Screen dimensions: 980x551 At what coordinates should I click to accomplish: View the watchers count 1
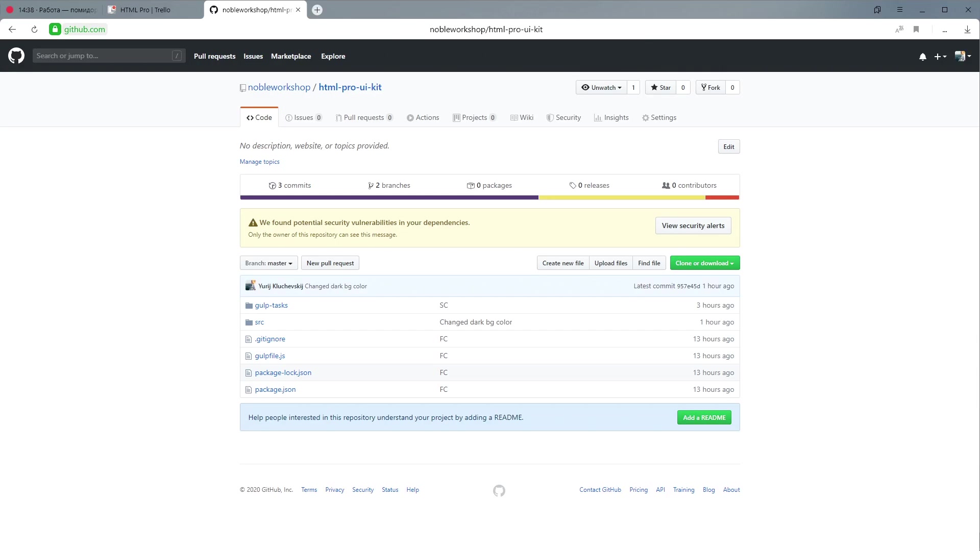point(633,87)
